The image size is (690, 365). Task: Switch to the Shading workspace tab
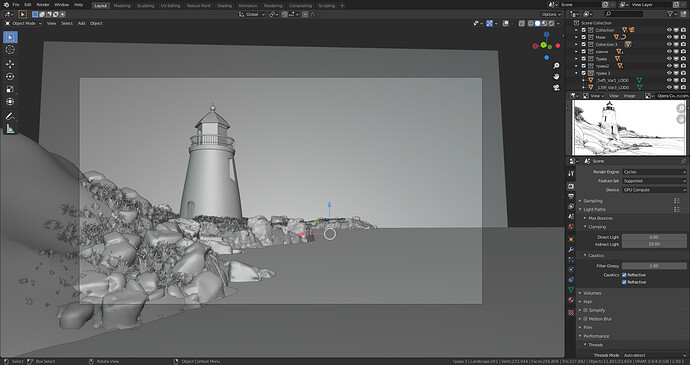224,6
